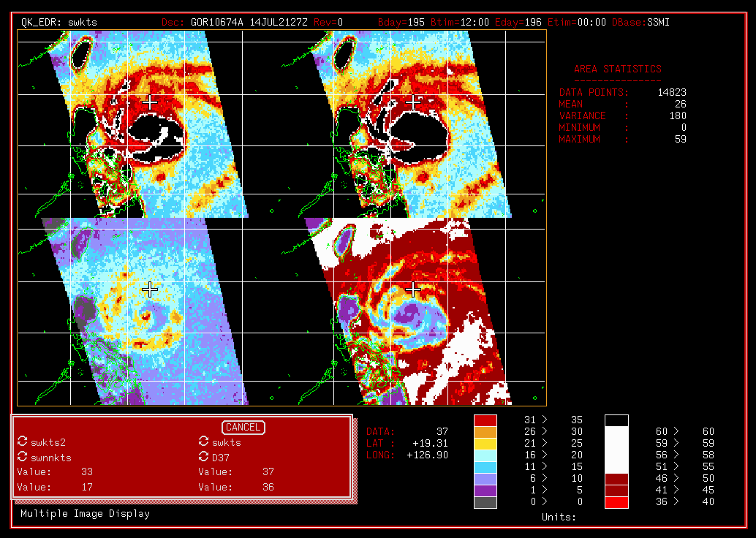This screenshot has width=756, height=538.
Task: Select the red 31-35 legend color
Action: pos(485,420)
